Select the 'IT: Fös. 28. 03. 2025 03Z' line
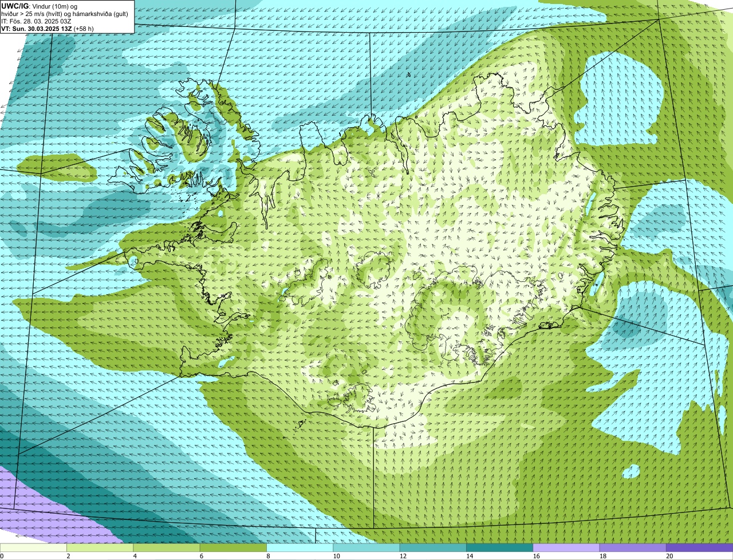This screenshot has width=733, height=560. pyautogui.click(x=37, y=21)
